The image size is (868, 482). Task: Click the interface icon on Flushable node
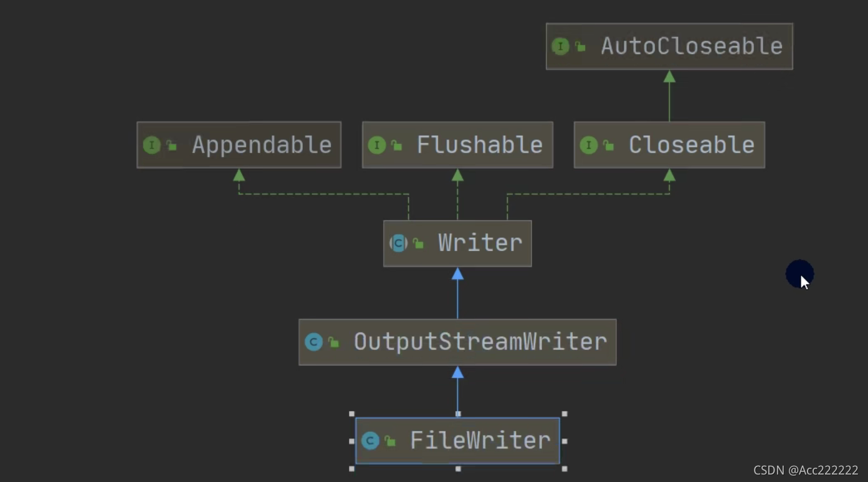click(376, 145)
